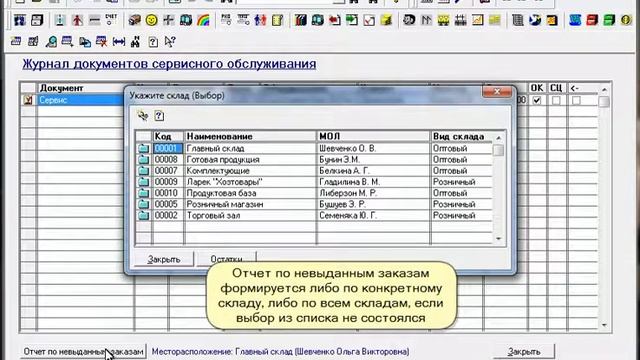Click the document icon beside Сервис row
640x360 pixels.
coord(28,100)
